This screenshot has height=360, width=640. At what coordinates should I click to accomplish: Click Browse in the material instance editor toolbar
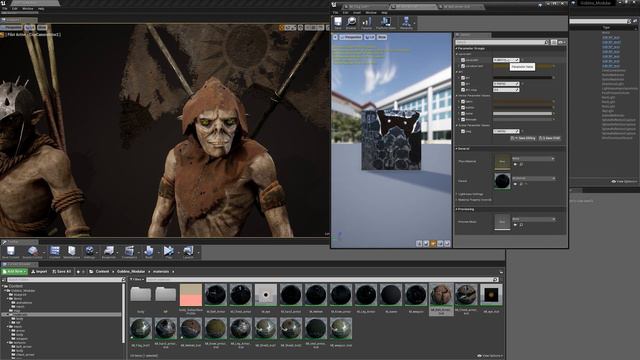point(351,23)
